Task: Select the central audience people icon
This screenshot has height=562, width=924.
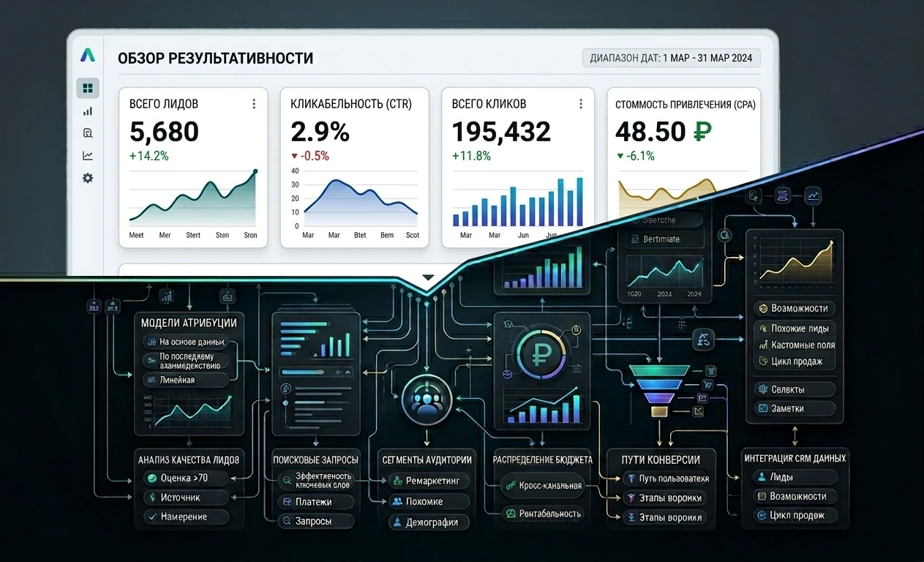Action: (x=425, y=399)
